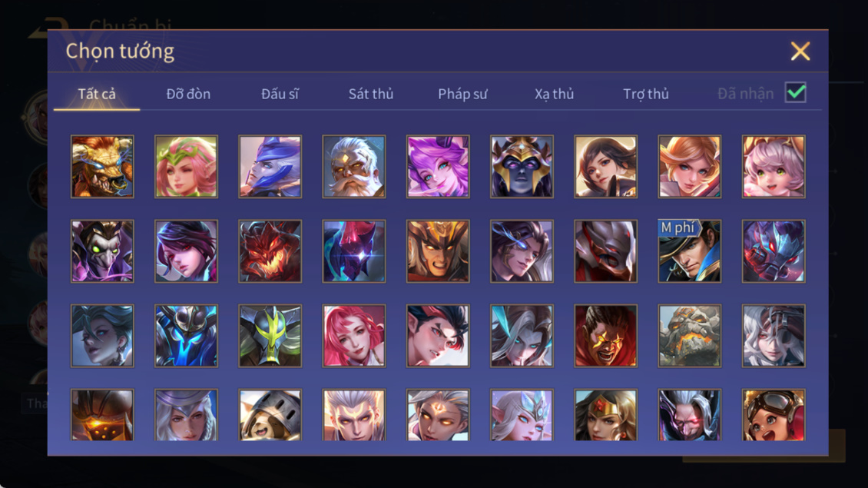Image resolution: width=868 pixels, height=488 pixels.
Task: Open the 'Đấu sĩ' tab
Action: pyautogui.click(x=280, y=95)
